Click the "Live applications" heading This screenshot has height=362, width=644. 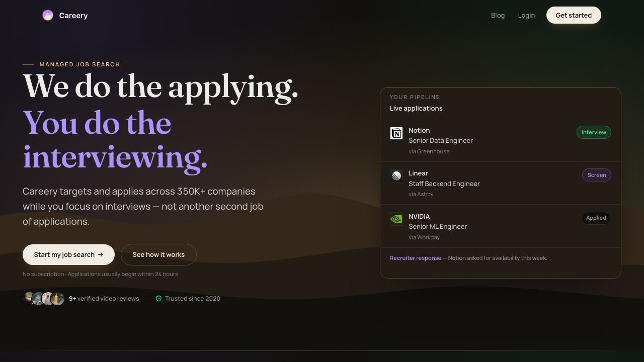pyautogui.click(x=416, y=109)
